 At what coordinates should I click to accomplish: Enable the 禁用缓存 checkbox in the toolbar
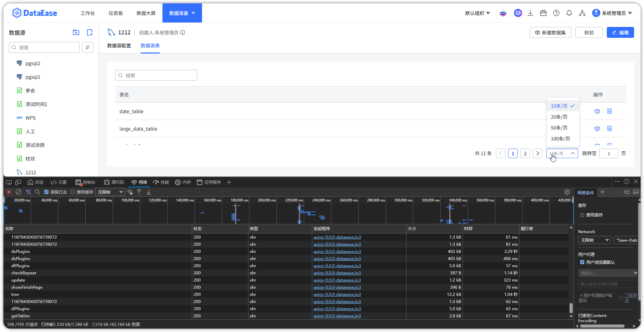pyautogui.click(x=73, y=192)
